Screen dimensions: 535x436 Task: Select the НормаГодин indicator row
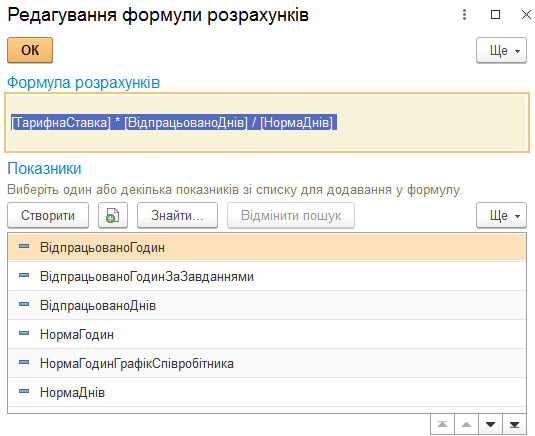267,334
